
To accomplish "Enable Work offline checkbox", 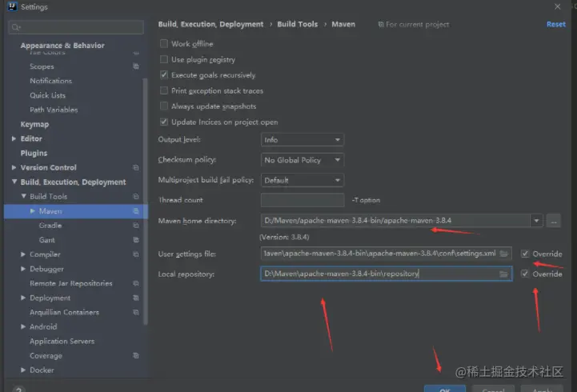I will tap(164, 43).
